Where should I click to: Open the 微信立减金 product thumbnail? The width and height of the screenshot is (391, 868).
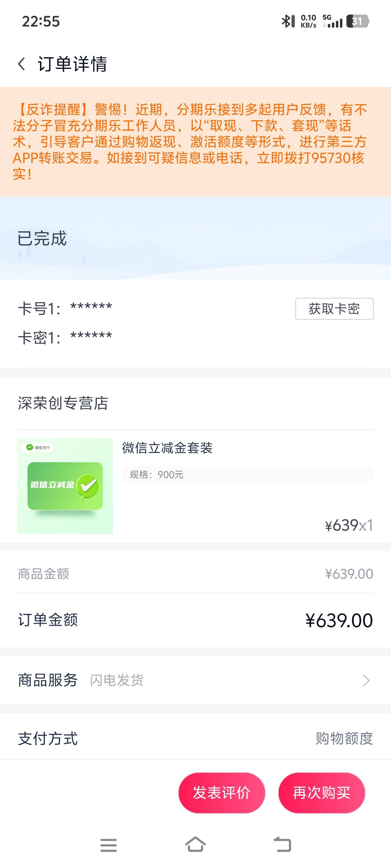(65, 486)
